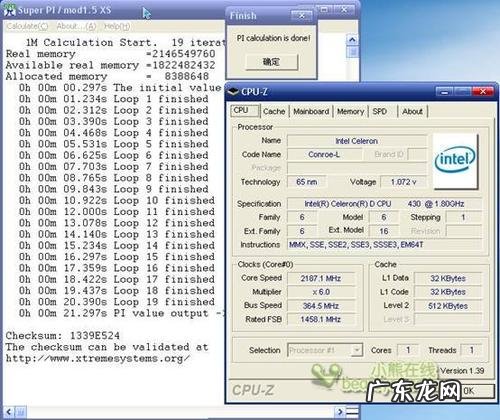This screenshot has height=420, width=500.
Task: Click the Core Speed value 2187.1 MHz
Action: click(321, 278)
